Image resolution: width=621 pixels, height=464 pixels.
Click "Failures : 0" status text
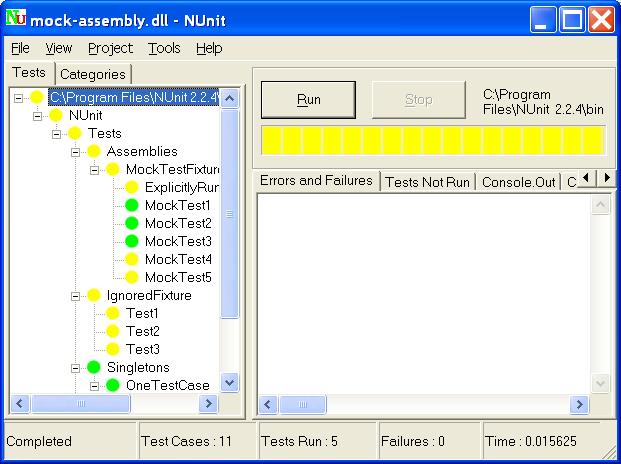point(413,441)
